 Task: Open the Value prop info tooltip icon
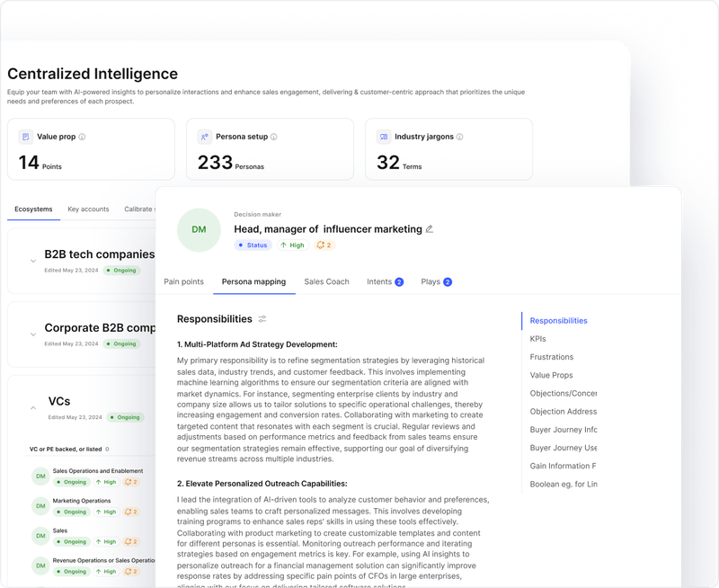click(82, 137)
